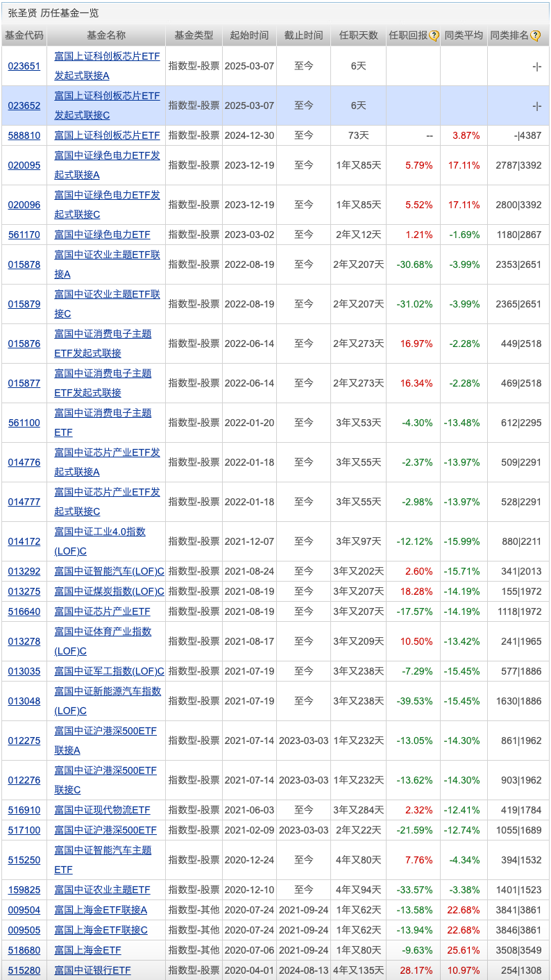The image size is (551, 980).
Task: Open 富国中证军工指数(LOF)C link
Action: [109, 671]
